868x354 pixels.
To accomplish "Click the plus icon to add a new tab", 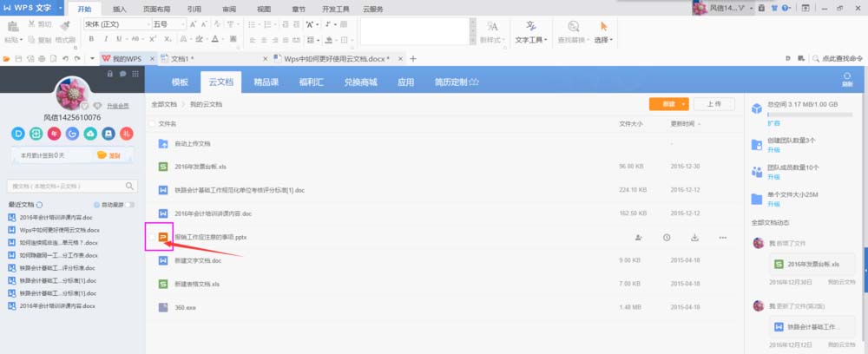I will click(412, 59).
